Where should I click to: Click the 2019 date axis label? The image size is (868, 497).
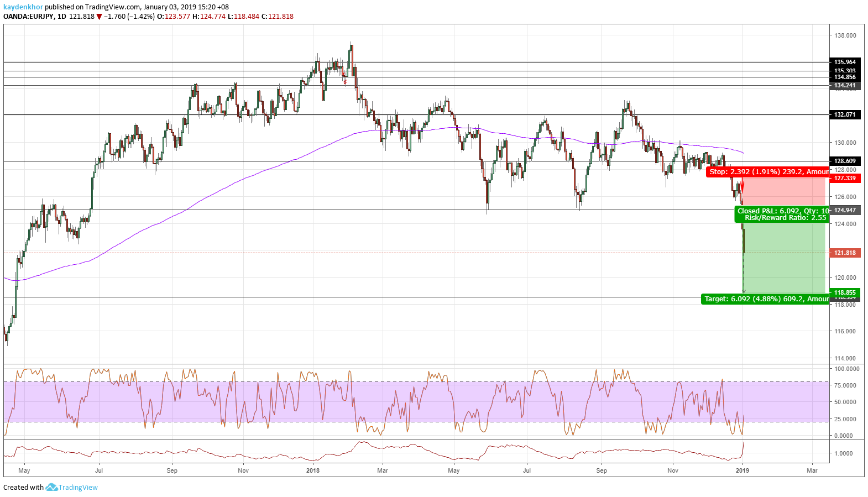tap(742, 470)
